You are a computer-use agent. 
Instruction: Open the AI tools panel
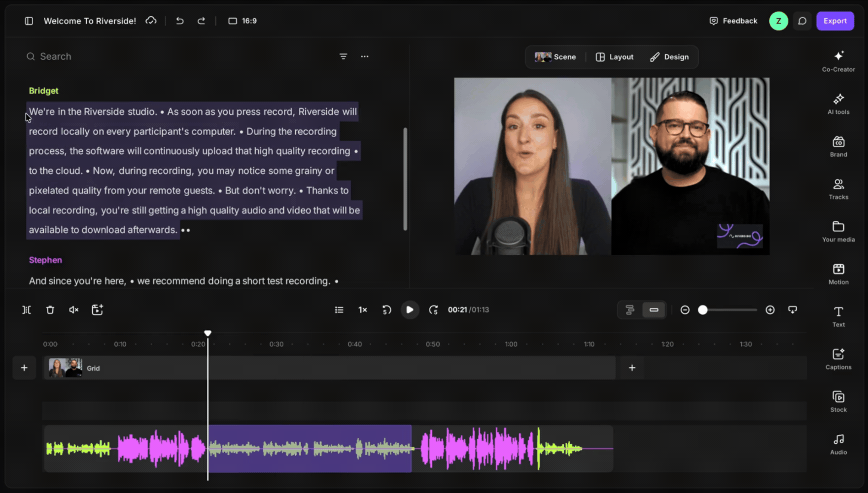[838, 104]
